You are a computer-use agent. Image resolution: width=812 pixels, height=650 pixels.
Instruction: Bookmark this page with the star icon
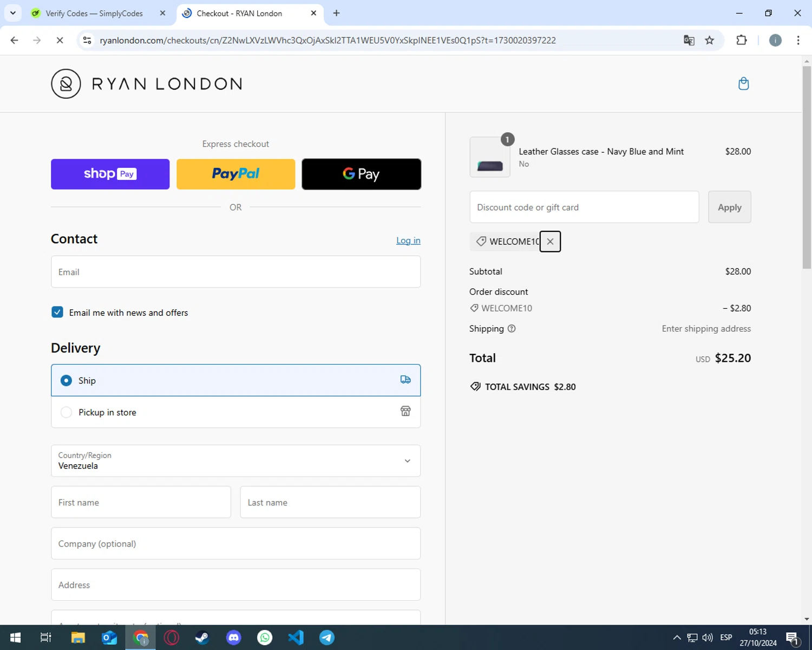point(710,40)
